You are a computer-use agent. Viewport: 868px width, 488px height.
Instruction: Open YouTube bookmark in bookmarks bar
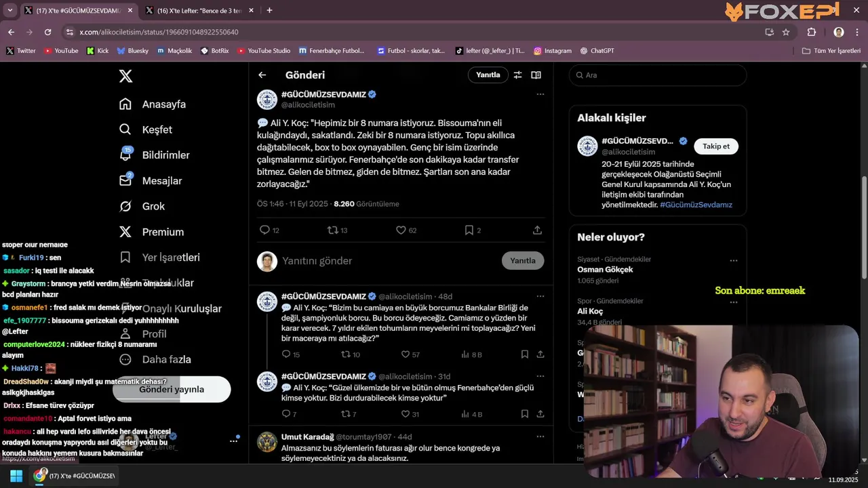click(61, 51)
